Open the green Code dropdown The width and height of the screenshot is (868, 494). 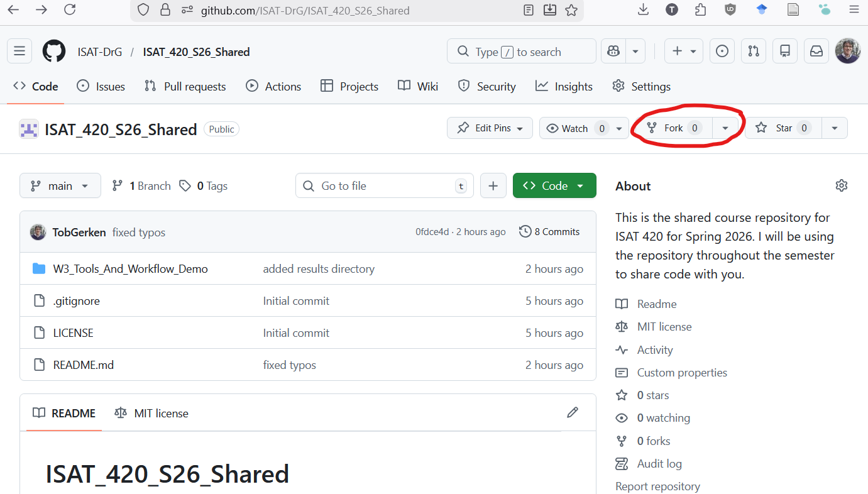[554, 186]
